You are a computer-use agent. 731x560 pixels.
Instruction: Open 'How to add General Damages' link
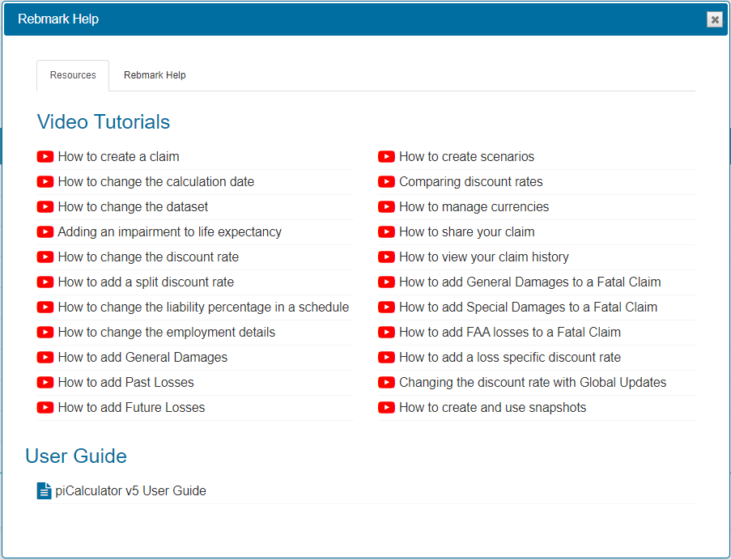pyautogui.click(x=142, y=358)
